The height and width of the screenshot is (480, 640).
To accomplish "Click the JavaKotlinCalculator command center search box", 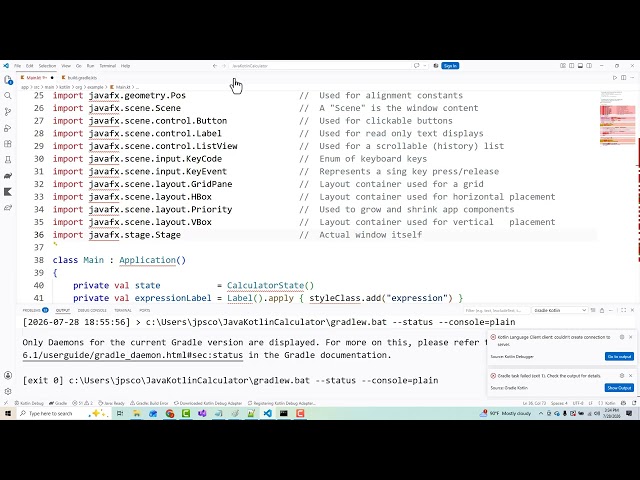I will (x=320, y=66).
